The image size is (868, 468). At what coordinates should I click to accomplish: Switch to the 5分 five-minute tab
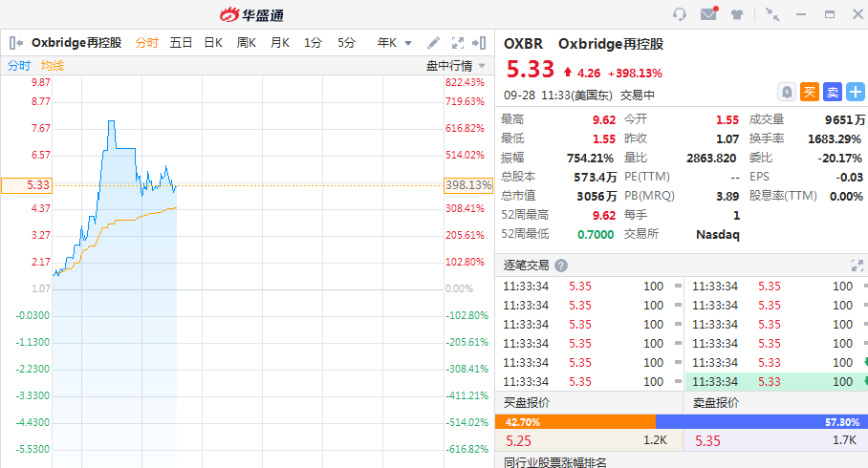point(347,43)
